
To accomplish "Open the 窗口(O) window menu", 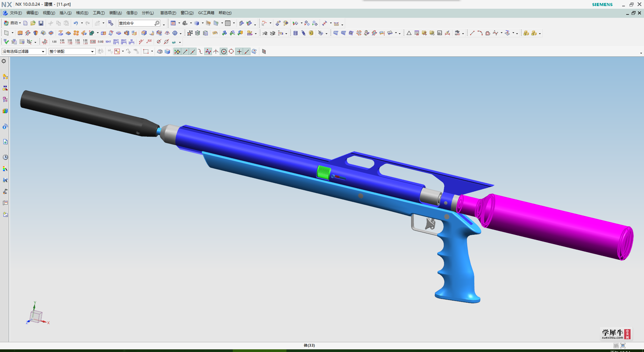I will (x=187, y=13).
